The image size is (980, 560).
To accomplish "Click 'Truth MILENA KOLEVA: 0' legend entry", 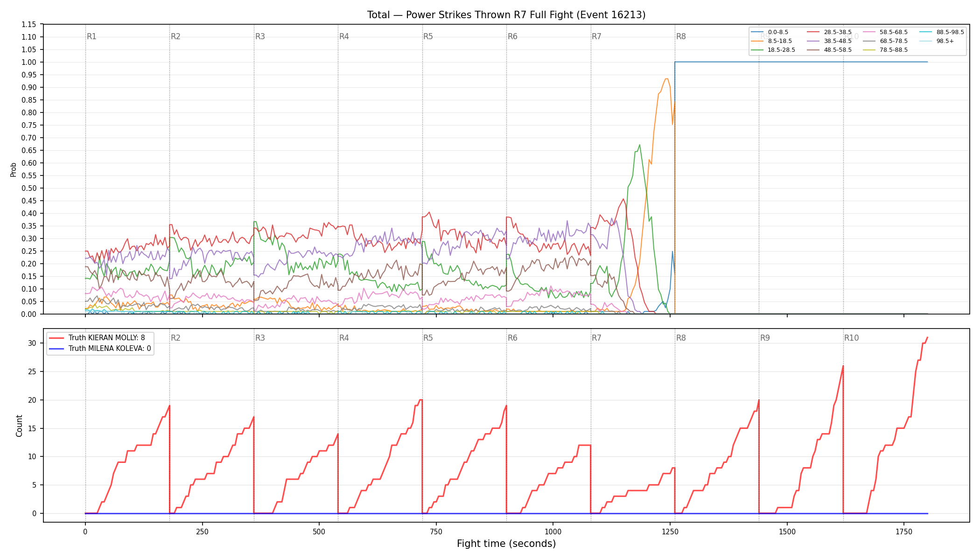I will coord(100,348).
